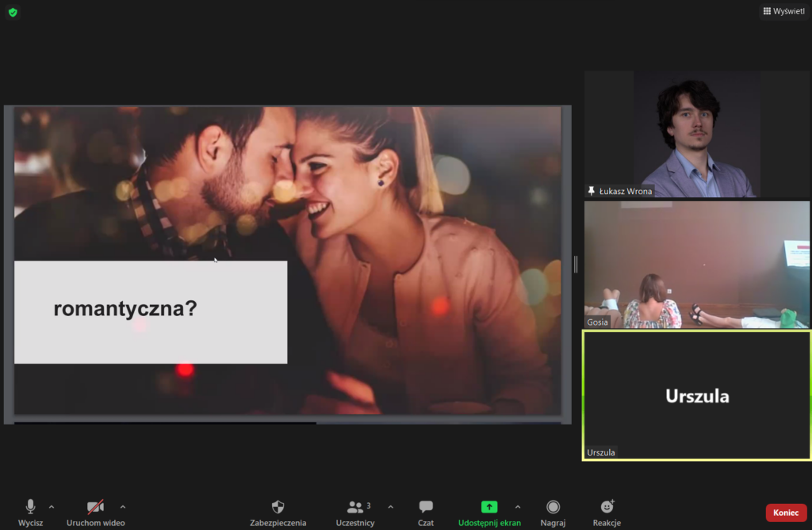Click the green encryption shield icon

[13, 12]
